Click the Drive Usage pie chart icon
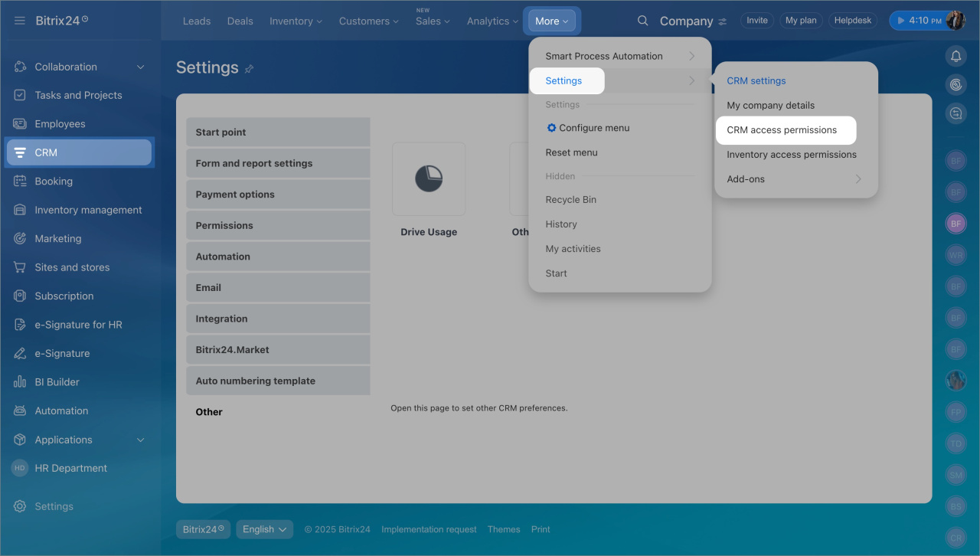Viewport: 980px width, 556px height. pyautogui.click(x=429, y=179)
